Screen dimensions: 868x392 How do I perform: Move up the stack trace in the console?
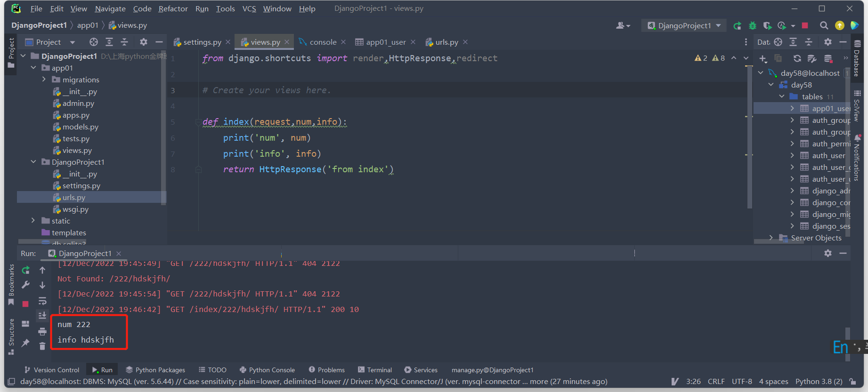[x=42, y=270]
